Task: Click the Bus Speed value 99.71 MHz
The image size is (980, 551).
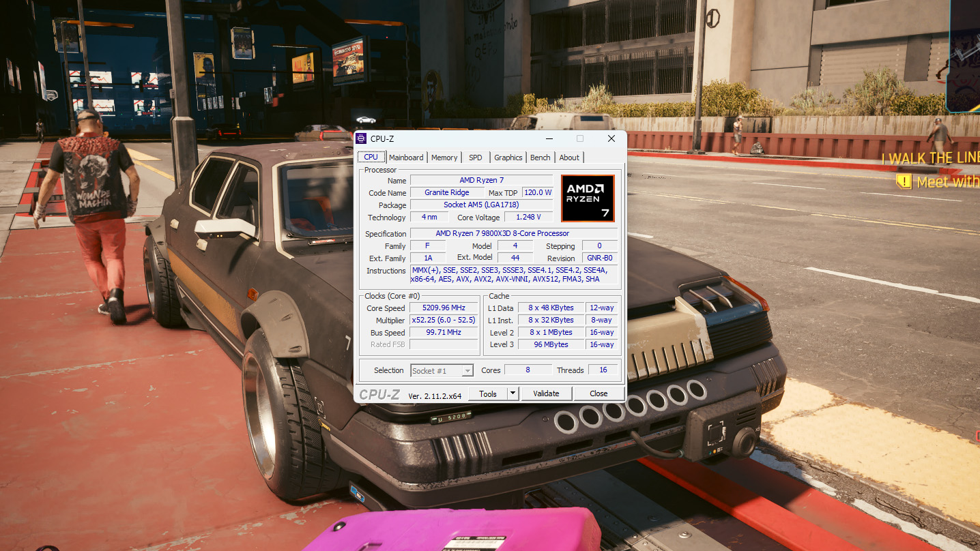Action: pyautogui.click(x=444, y=333)
